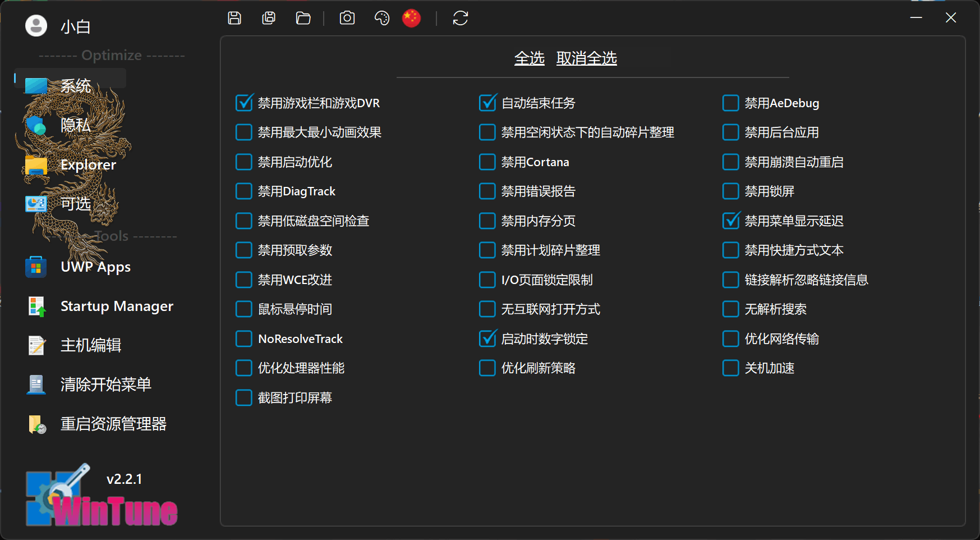Click the camera snapshot icon
Screen dimensions: 980x540
click(347, 18)
